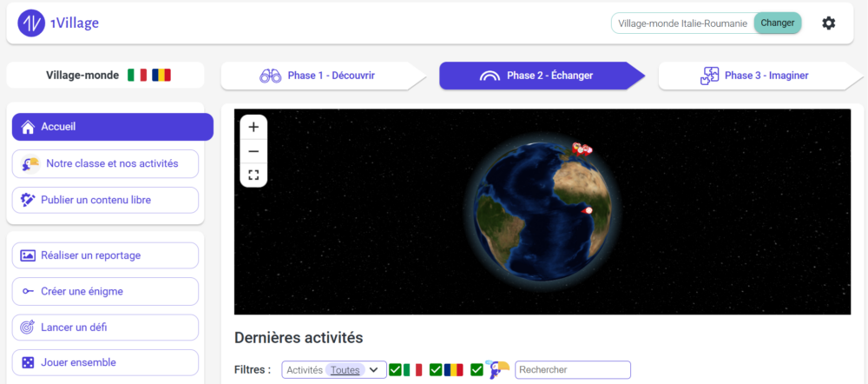Click the red pin near the African coast
The height and width of the screenshot is (384, 868).
(x=588, y=210)
